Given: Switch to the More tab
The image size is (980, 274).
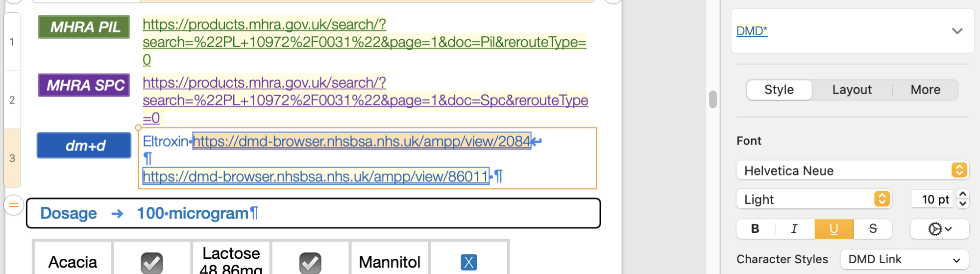Looking at the screenshot, I should tap(925, 90).
